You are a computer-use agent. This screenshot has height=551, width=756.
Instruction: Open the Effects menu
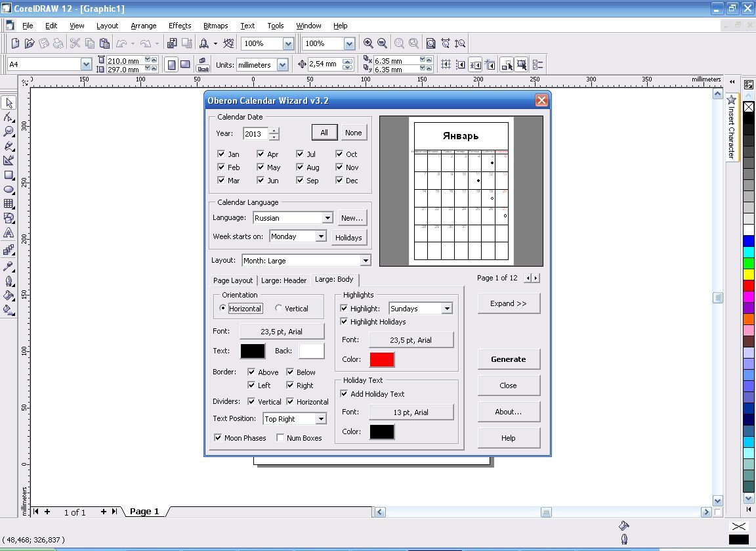tap(179, 26)
